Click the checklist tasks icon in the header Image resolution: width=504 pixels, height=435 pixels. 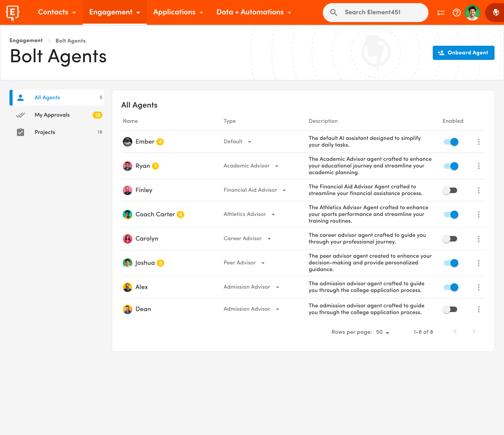pyautogui.click(x=441, y=12)
